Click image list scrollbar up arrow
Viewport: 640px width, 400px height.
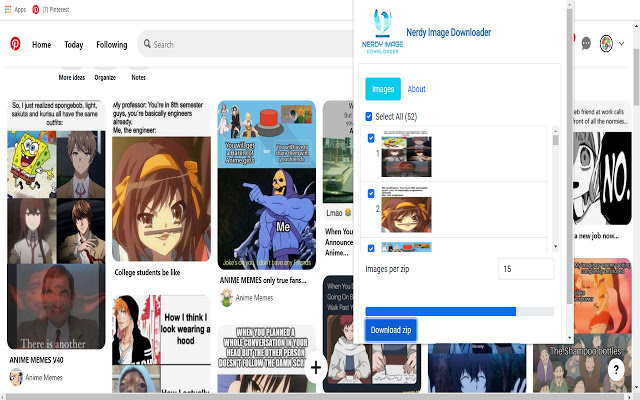pos(555,131)
